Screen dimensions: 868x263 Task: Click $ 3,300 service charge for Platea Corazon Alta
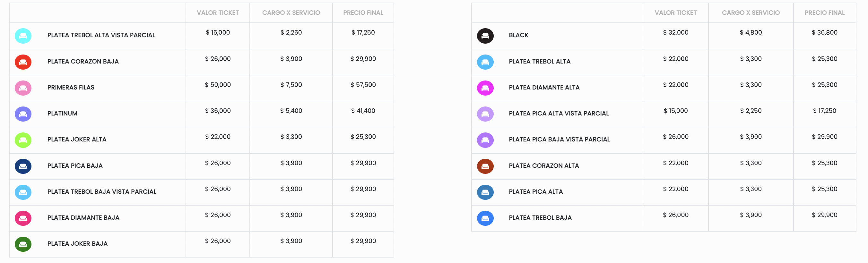(751, 163)
